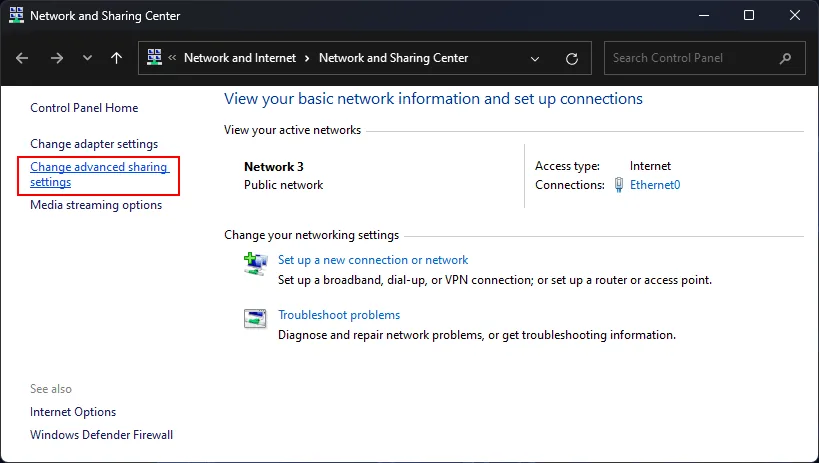This screenshot has height=463, width=819.
Task: Refresh the Network and Sharing Center
Action: [572, 59]
